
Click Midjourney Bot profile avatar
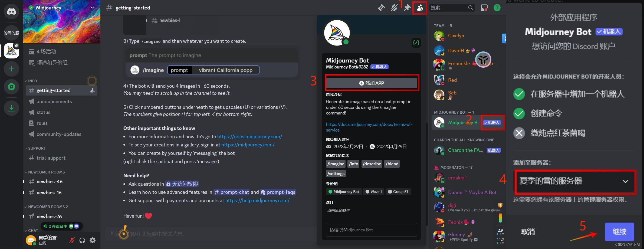point(337,33)
